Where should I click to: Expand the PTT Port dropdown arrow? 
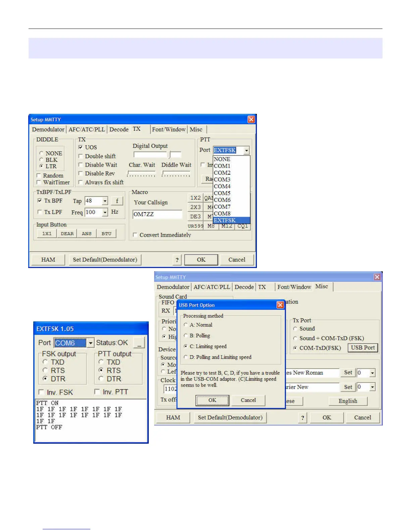pyautogui.click(x=246, y=150)
